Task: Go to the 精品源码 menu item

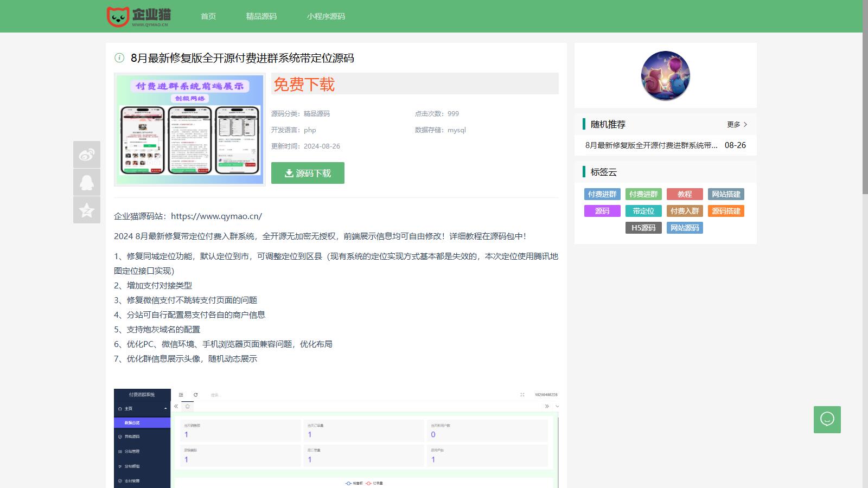Action: click(x=261, y=16)
